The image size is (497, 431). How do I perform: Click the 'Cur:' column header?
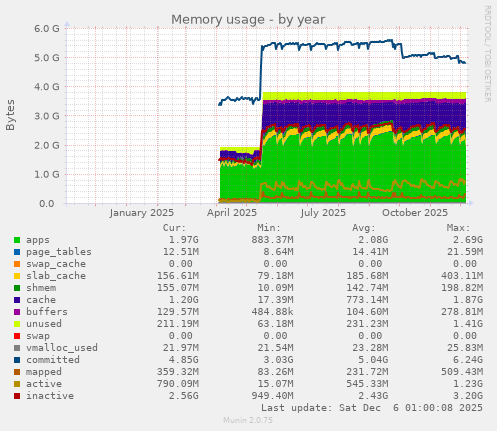pos(174,228)
